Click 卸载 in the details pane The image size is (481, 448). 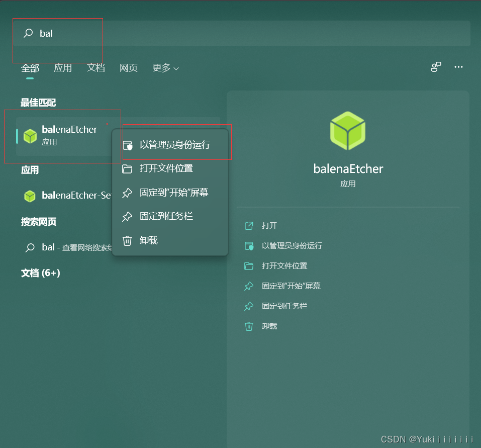[269, 326]
